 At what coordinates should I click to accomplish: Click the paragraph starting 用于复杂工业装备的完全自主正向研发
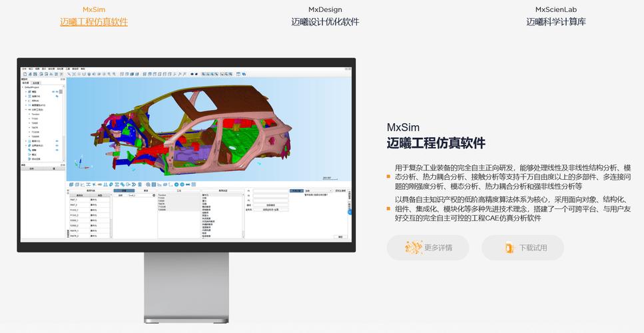513,177
